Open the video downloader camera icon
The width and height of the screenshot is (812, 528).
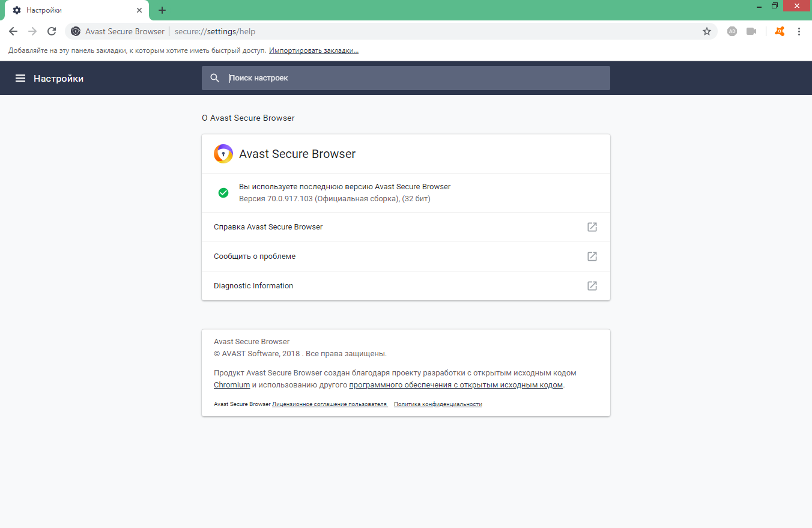751,31
